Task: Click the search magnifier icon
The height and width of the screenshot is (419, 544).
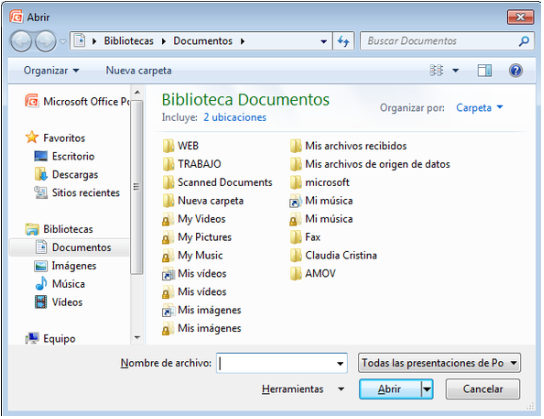Action: [524, 41]
